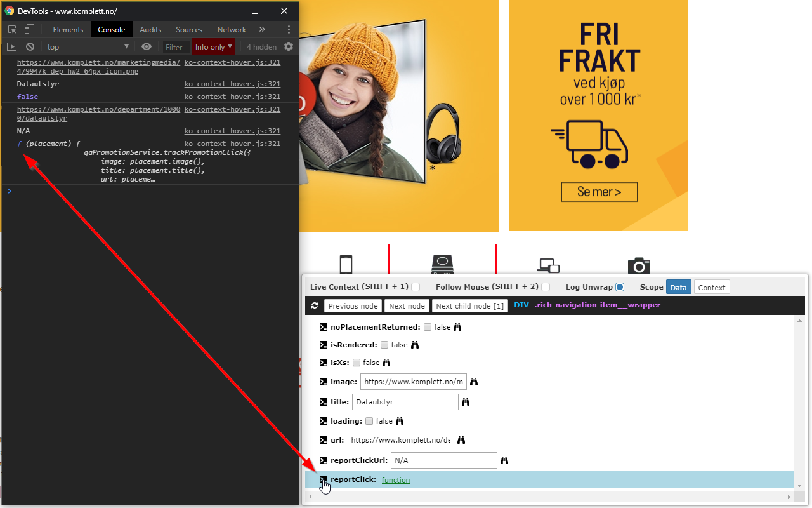
Task: Switch to the Console tab
Action: (x=112, y=30)
